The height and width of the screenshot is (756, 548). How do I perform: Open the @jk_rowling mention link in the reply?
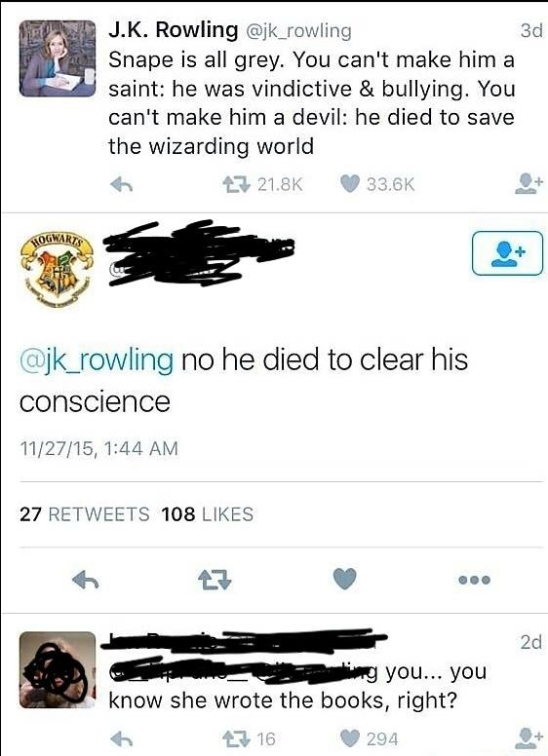coord(96,360)
